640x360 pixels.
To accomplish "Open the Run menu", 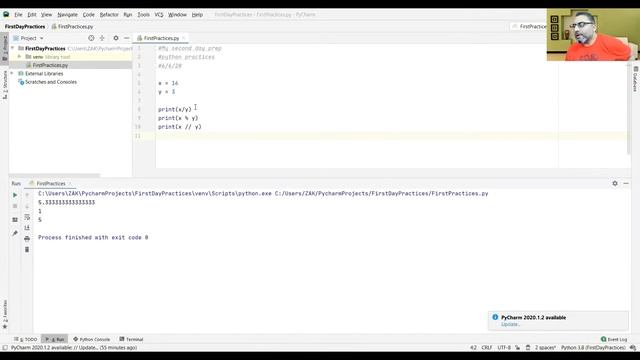I will pos(128,14).
